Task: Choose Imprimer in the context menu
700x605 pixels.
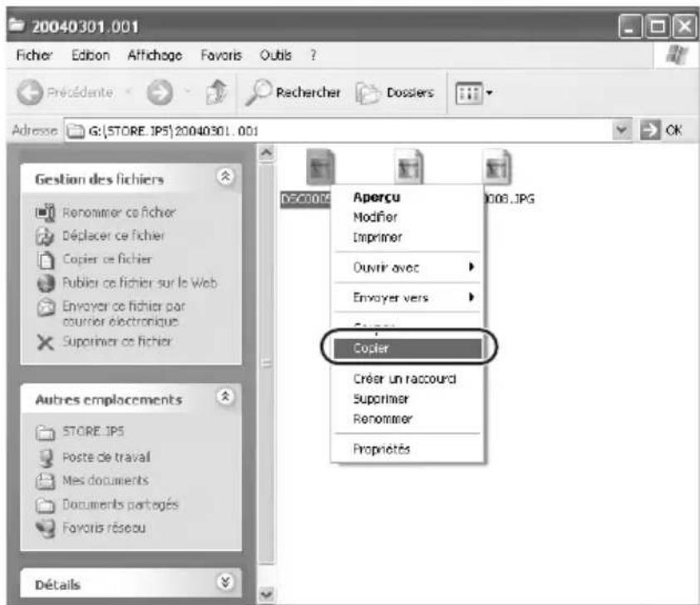Action: pos(377,238)
